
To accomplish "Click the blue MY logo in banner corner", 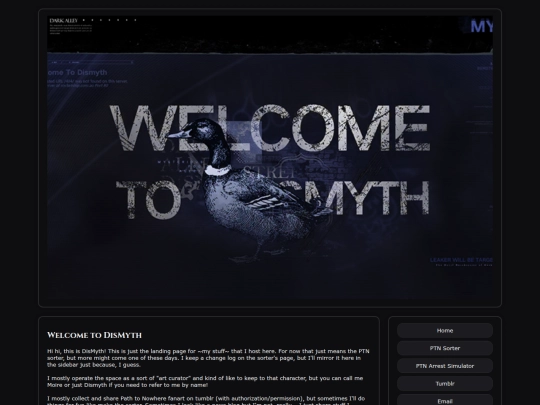I will click(x=481, y=26).
